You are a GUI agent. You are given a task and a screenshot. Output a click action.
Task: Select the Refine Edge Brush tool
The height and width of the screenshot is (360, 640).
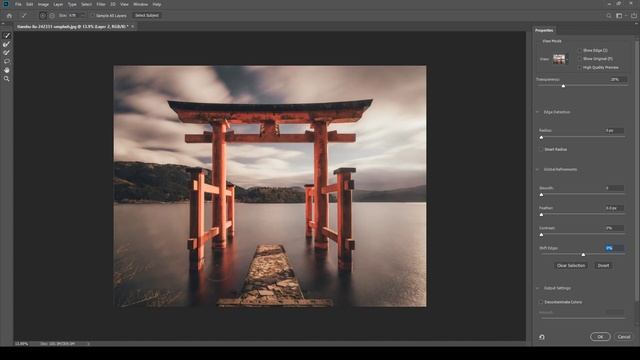[x=7, y=44]
